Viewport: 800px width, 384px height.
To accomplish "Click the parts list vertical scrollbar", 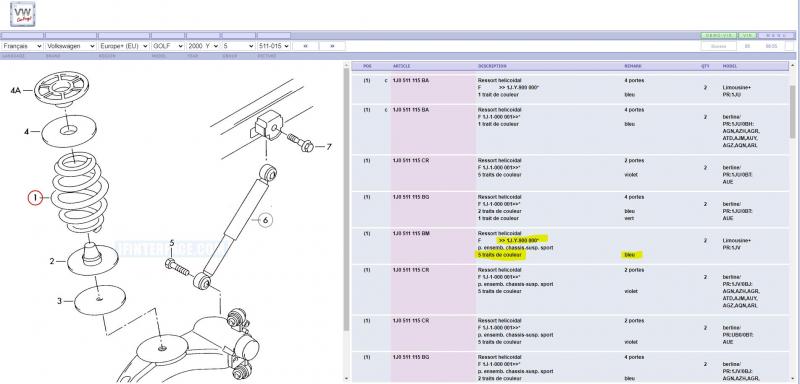I will point(793,222).
